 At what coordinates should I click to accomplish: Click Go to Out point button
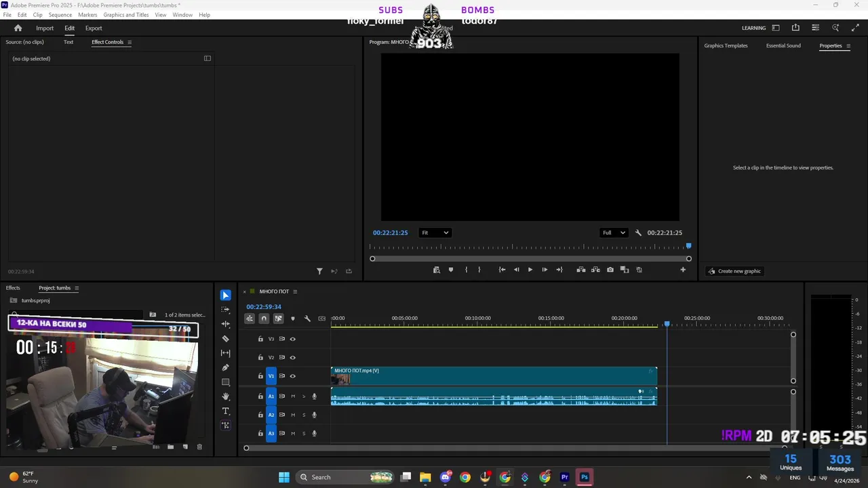pos(559,270)
